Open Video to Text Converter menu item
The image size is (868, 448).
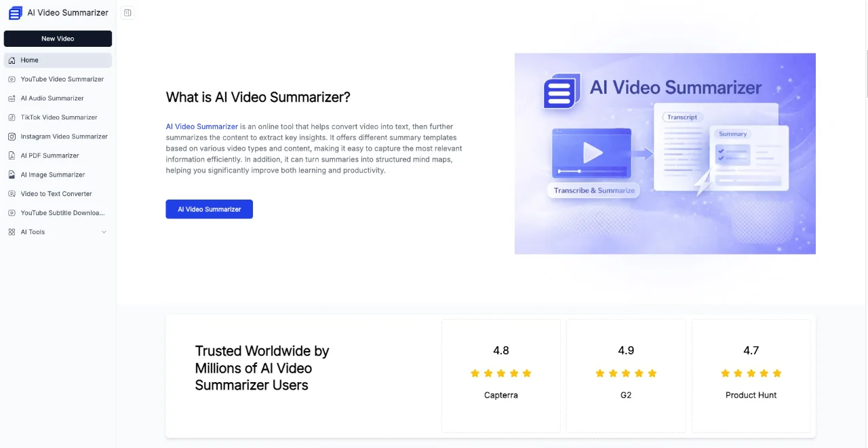pos(58,193)
